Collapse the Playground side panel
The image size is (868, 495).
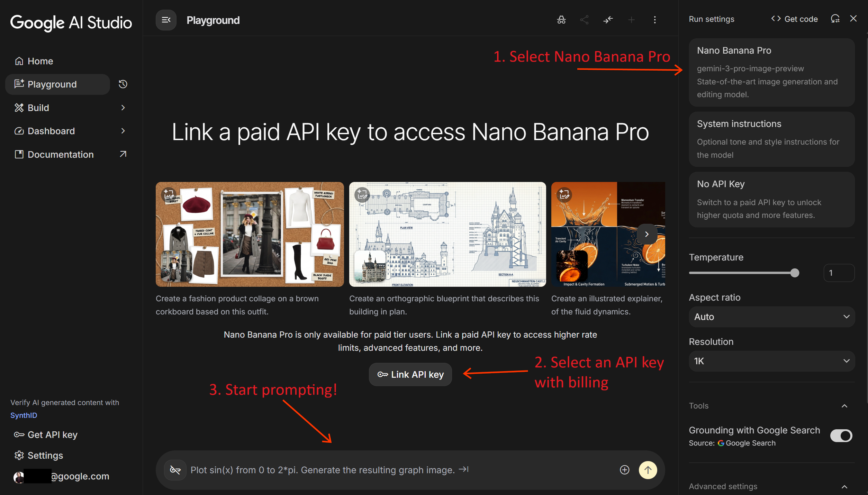(x=166, y=20)
